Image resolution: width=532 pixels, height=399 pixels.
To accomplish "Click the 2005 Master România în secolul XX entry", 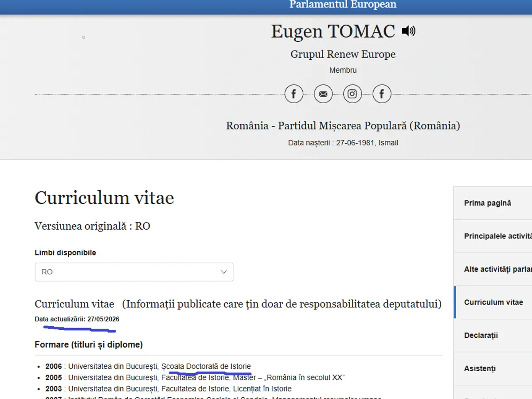I will (x=195, y=378).
